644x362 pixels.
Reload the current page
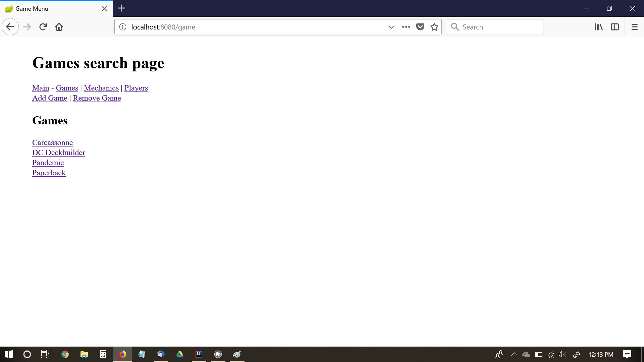pyautogui.click(x=43, y=27)
